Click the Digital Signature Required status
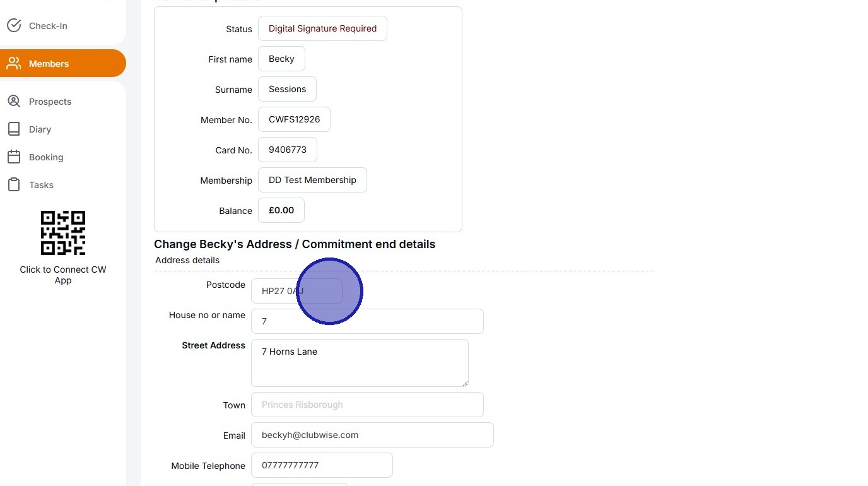Image resolution: width=868 pixels, height=486 pixels. (322, 28)
